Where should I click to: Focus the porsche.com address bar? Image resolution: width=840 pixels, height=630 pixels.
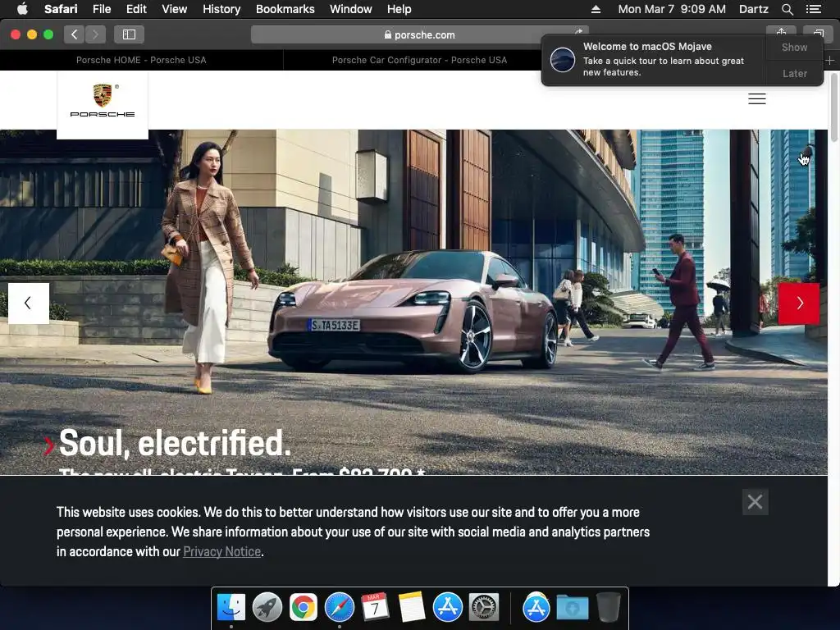(x=419, y=34)
